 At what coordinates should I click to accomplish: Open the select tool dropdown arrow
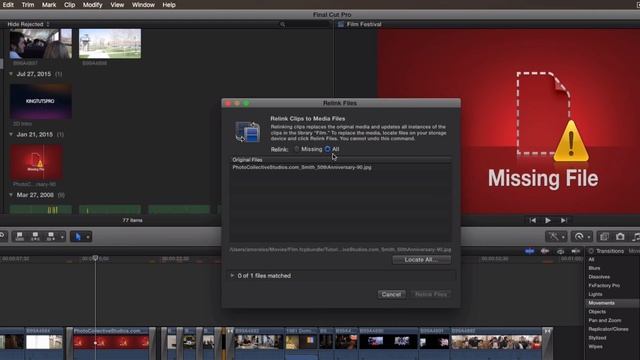pyautogui.click(x=87, y=237)
